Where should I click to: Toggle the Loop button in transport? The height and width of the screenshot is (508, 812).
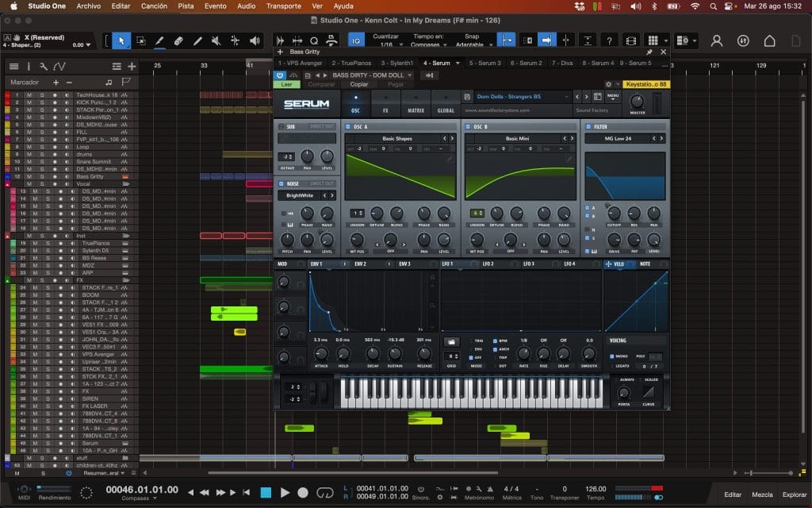point(323,493)
